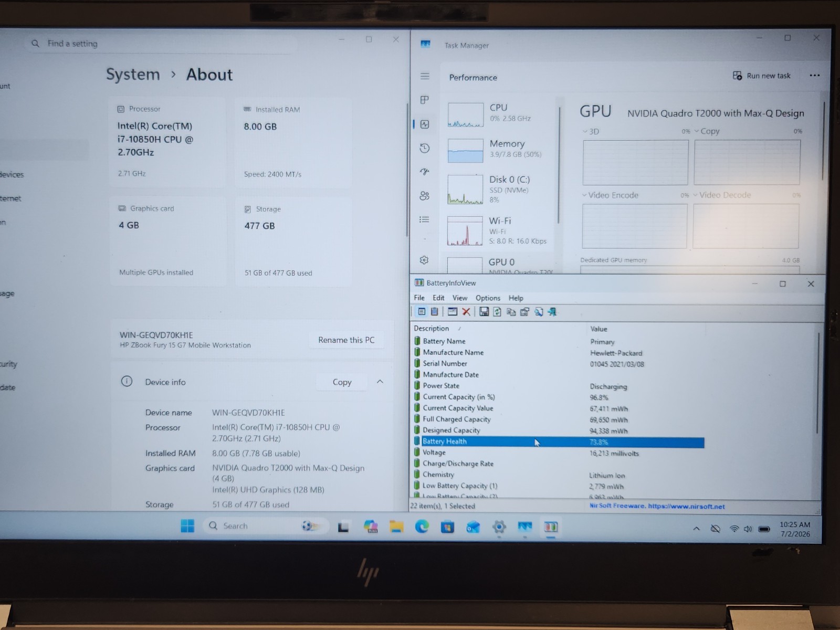Viewport: 840px width, 630px height.
Task: Select the Battery Name row
Action: click(x=559, y=341)
